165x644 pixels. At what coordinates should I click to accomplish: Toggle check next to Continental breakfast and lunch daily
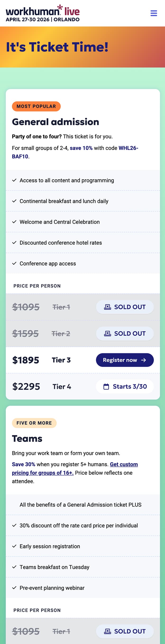click(14, 201)
